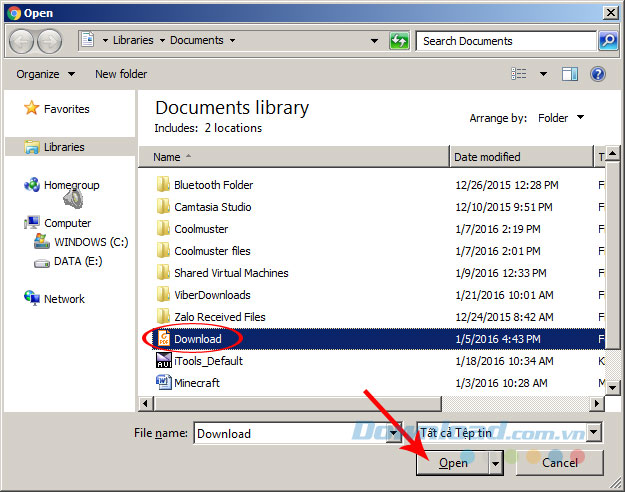Open the Organize dropdown menu

[x=45, y=74]
